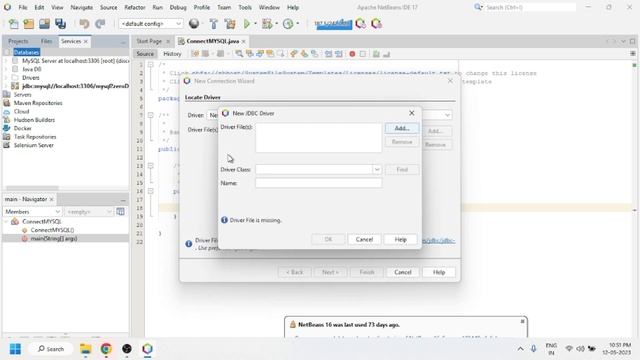The height and width of the screenshot is (360, 640).
Task: Click the Save All toolbar icon
Action: point(60,24)
